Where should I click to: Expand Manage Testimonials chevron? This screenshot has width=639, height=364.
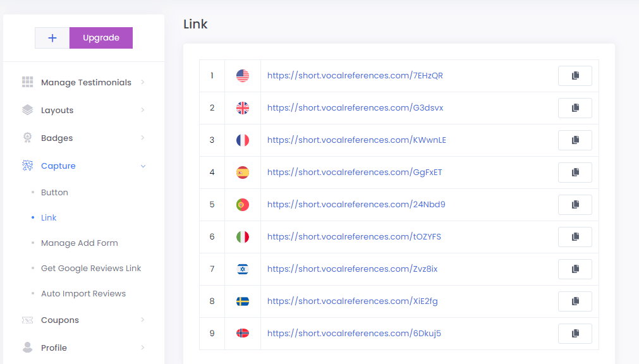click(x=143, y=82)
